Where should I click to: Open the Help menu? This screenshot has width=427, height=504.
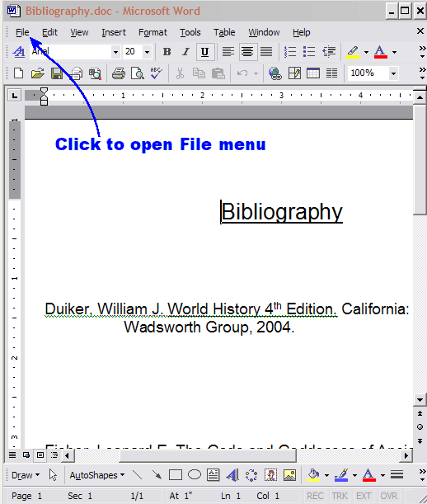point(302,32)
